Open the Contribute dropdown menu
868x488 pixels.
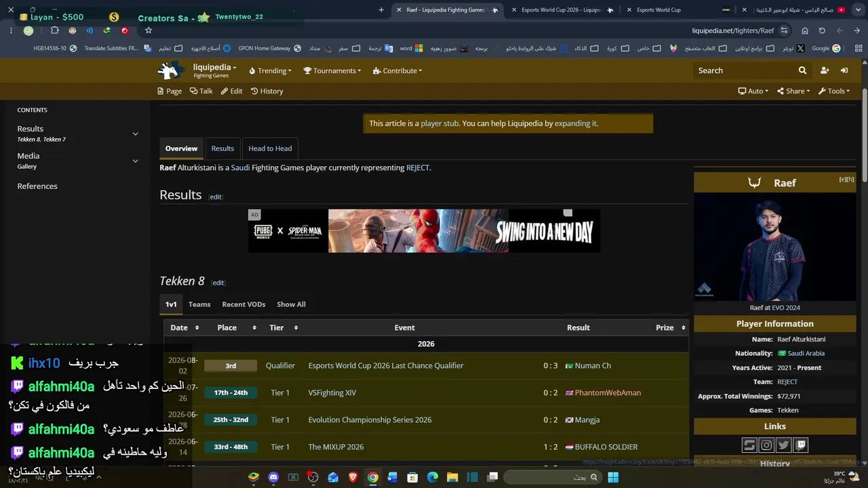click(397, 70)
